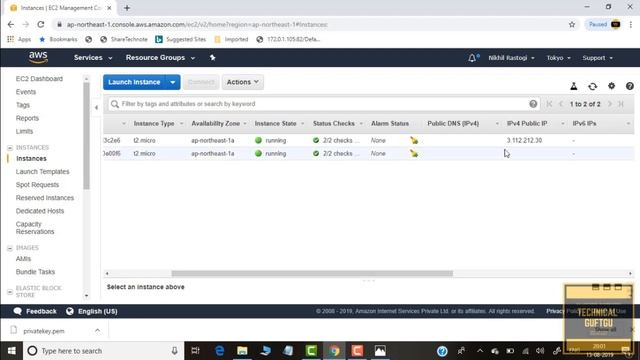Sort by Instance State column
640x360 pixels.
point(276,123)
